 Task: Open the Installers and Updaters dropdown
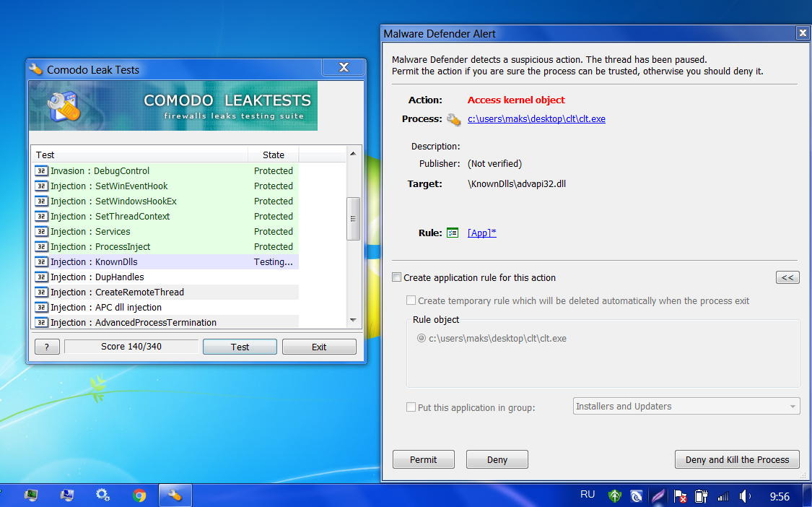[686, 407]
